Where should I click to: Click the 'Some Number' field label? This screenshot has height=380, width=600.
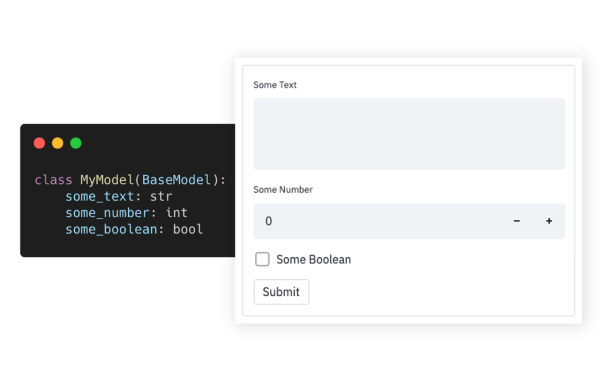(x=283, y=190)
